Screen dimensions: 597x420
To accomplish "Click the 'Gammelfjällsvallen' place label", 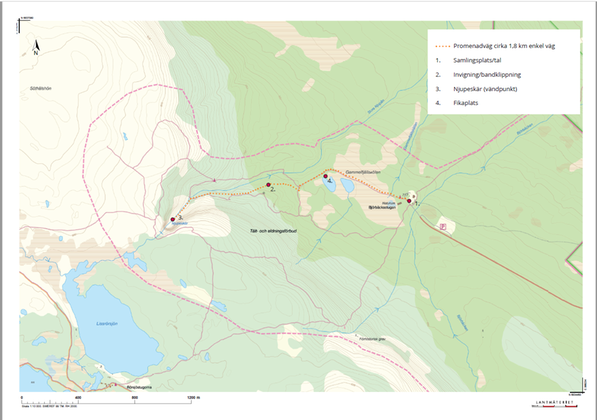I will coord(363,172).
